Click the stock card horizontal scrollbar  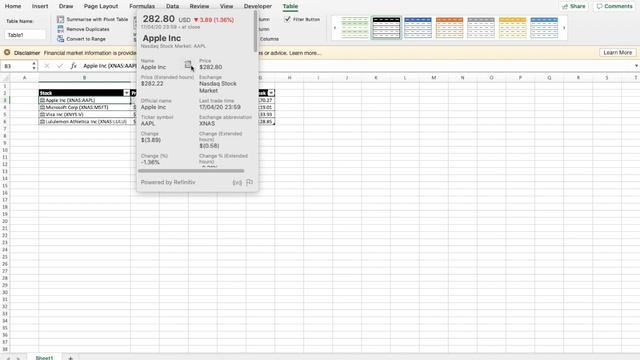[x=191, y=171]
